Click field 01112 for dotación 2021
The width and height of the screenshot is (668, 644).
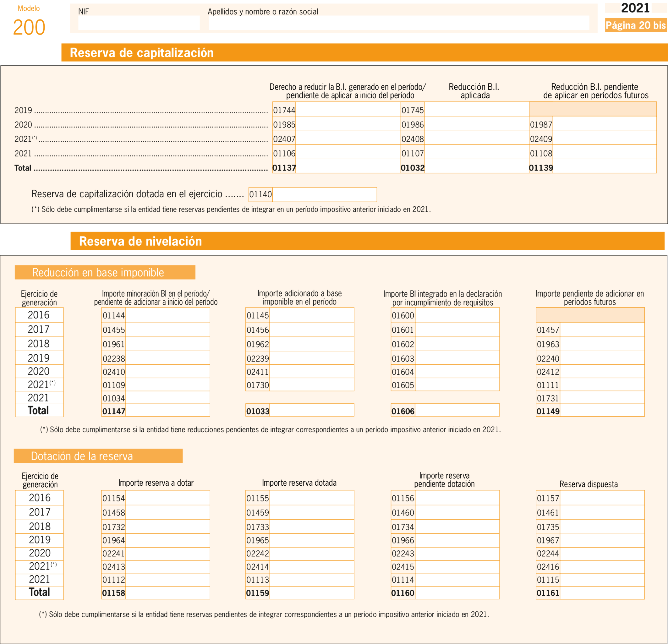point(168,580)
